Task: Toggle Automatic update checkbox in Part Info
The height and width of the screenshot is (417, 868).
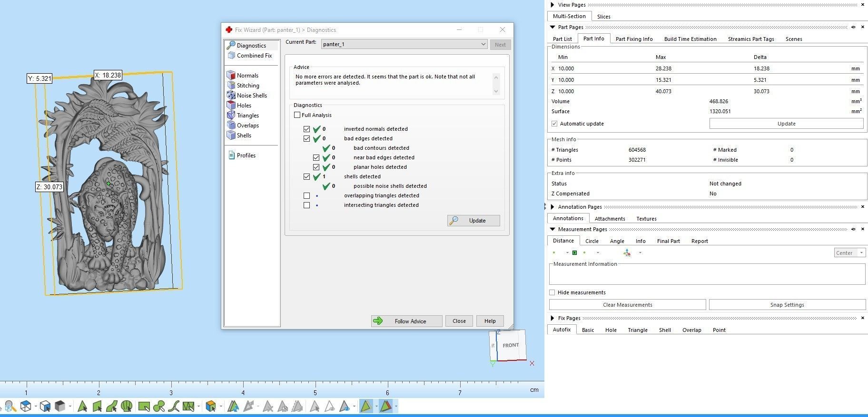Action: click(x=554, y=124)
